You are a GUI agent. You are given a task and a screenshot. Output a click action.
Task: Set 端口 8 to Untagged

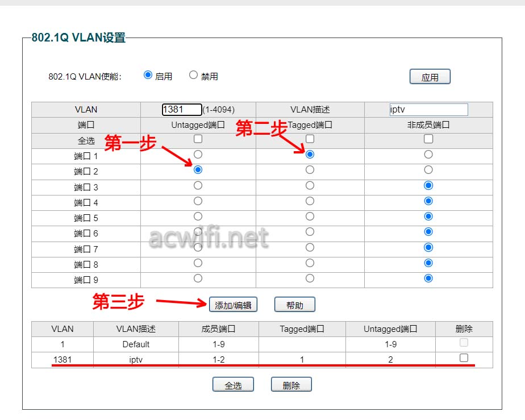coord(198,263)
